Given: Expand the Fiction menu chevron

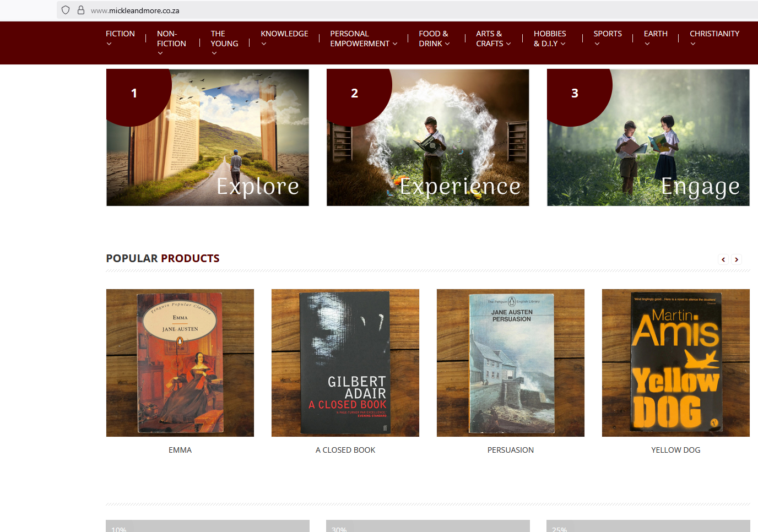Looking at the screenshot, I should pyautogui.click(x=109, y=44).
